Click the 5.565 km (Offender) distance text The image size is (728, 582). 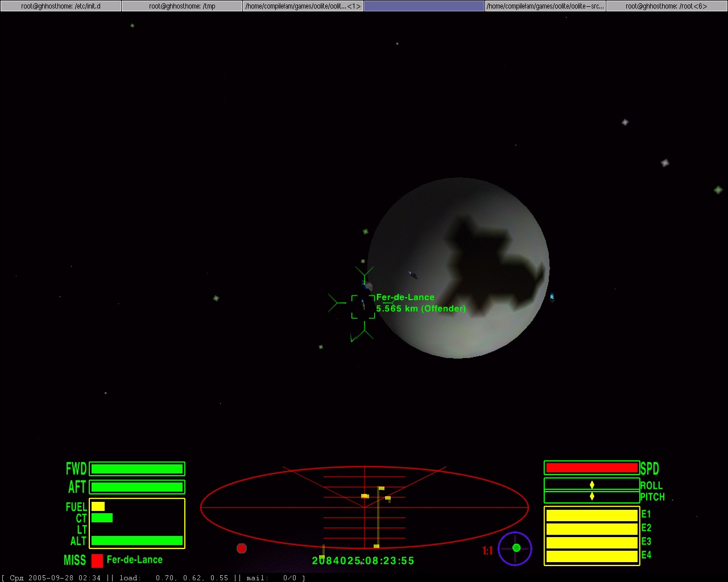(x=421, y=309)
